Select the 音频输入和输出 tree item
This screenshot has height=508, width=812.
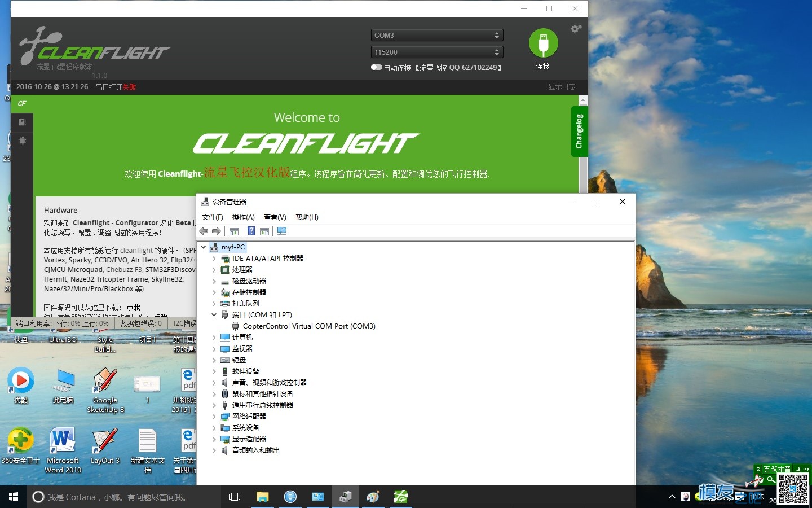[x=256, y=450]
